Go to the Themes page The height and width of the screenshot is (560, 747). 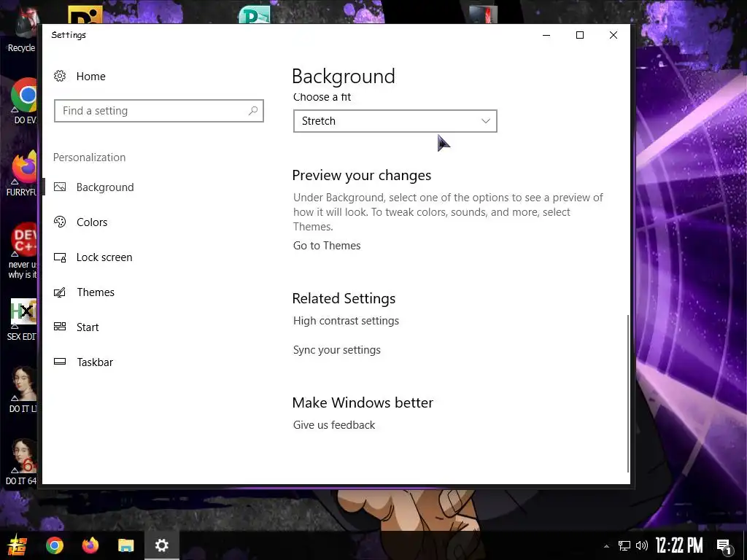[96, 292]
